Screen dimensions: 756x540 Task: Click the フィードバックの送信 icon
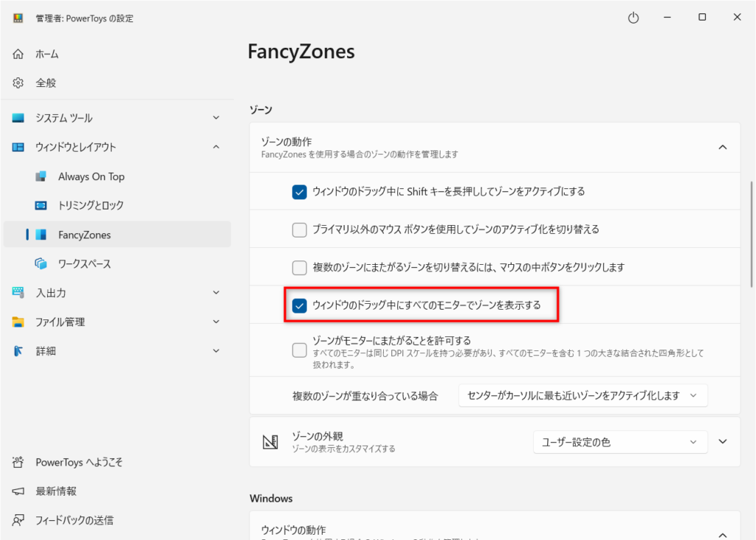point(18,520)
